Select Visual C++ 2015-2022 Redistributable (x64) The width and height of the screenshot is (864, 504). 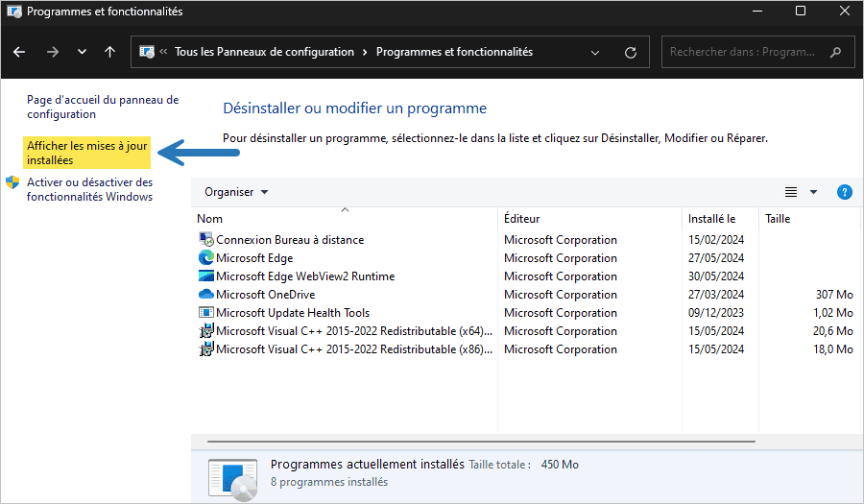354,330
